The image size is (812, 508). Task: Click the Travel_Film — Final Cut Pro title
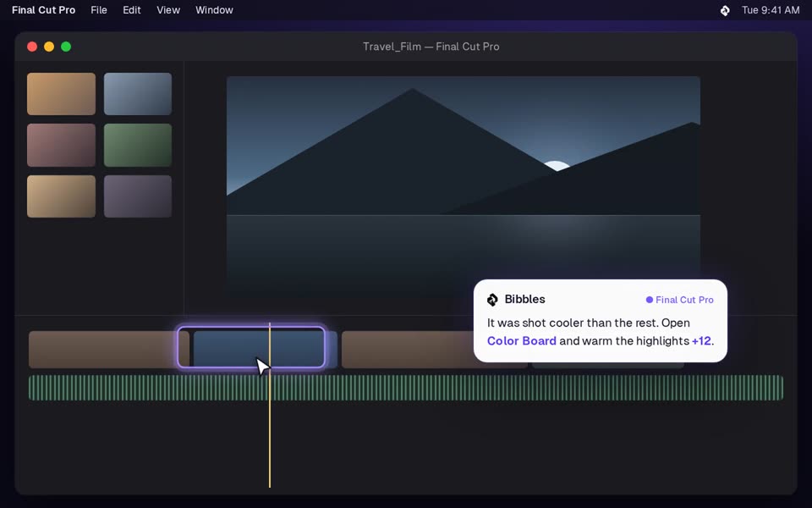[431, 47]
